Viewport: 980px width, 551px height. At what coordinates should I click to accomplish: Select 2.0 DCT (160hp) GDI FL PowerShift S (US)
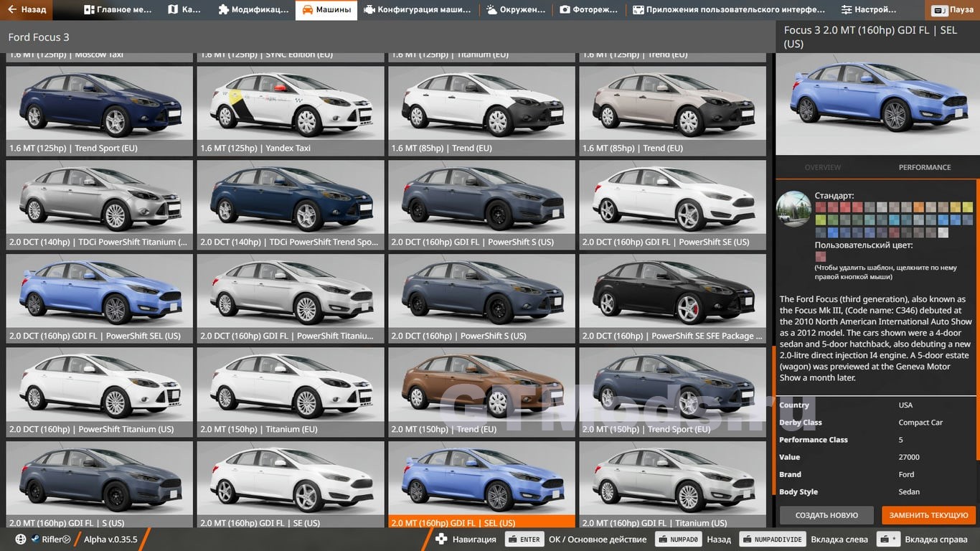[481, 205]
